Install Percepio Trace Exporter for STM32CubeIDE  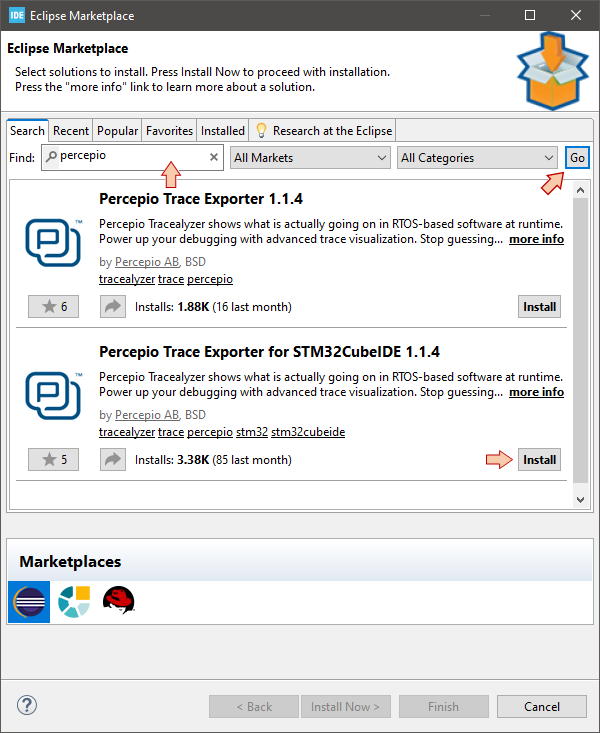539,460
